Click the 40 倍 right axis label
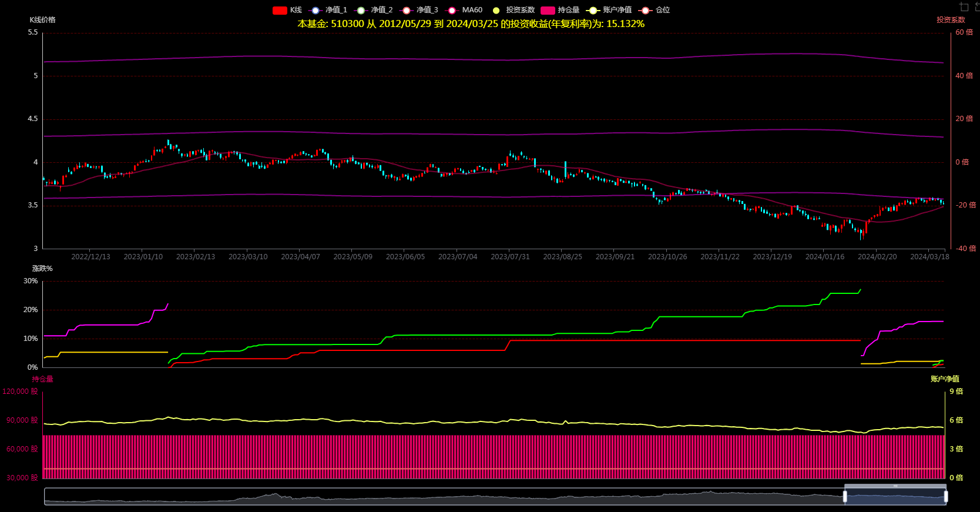This screenshot has width=980, height=512. [x=964, y=76]
